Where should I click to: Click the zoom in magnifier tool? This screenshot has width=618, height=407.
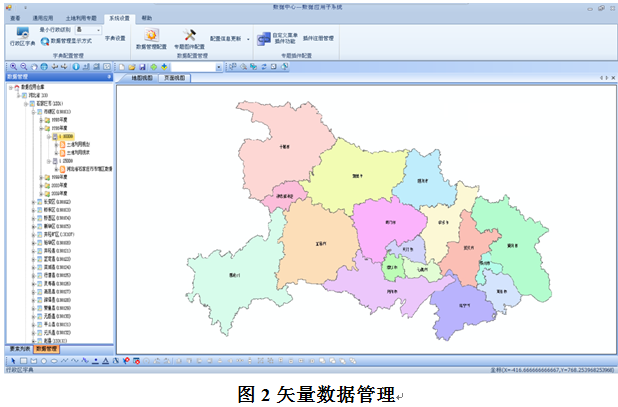click(x=10, y=66)
